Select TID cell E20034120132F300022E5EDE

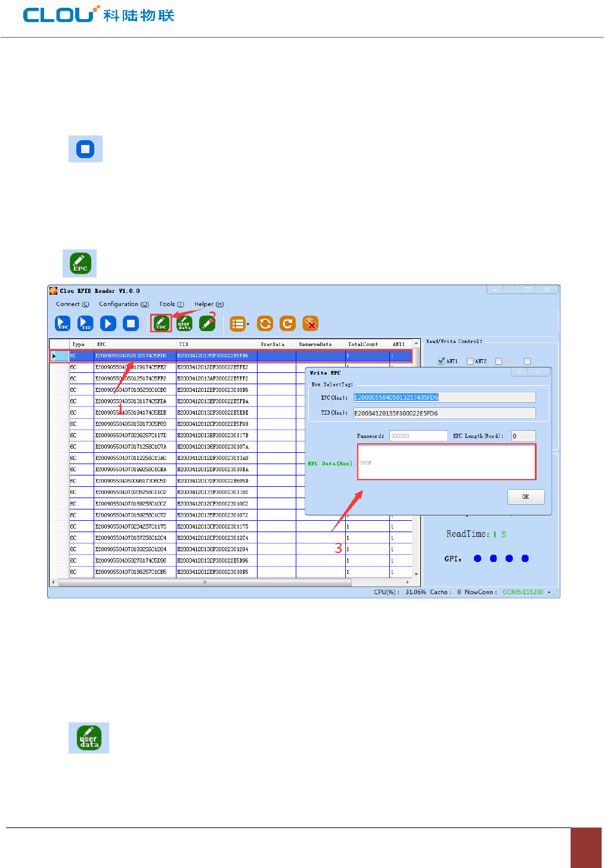(217, 413)
